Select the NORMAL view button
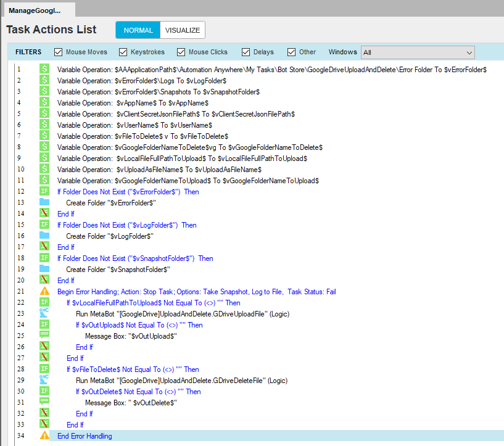 (x=138, y=30)
